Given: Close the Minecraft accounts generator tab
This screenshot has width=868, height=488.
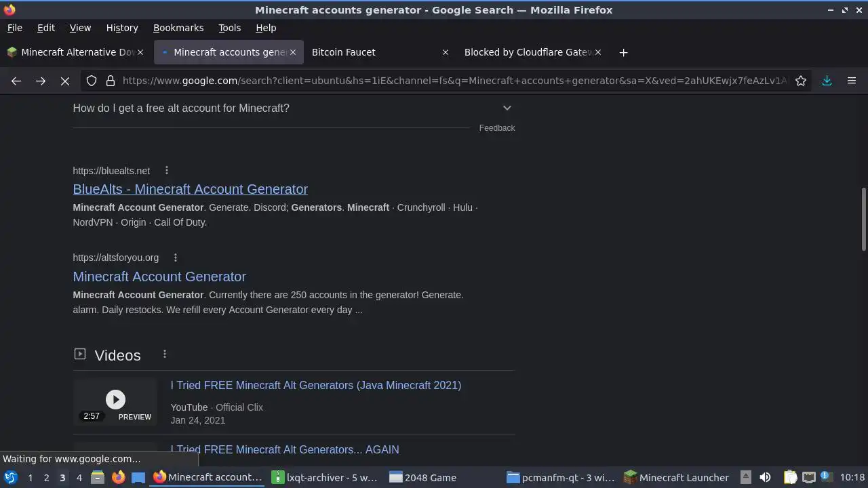Looking at the screenshot, I should (x=293, y=52).
